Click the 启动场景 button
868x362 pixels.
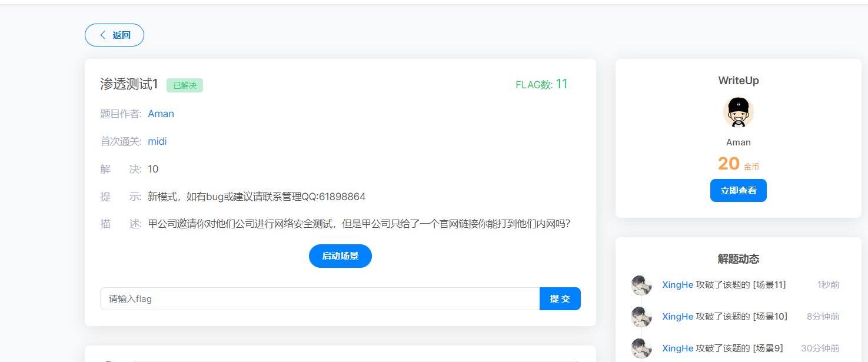click(340, 256)
